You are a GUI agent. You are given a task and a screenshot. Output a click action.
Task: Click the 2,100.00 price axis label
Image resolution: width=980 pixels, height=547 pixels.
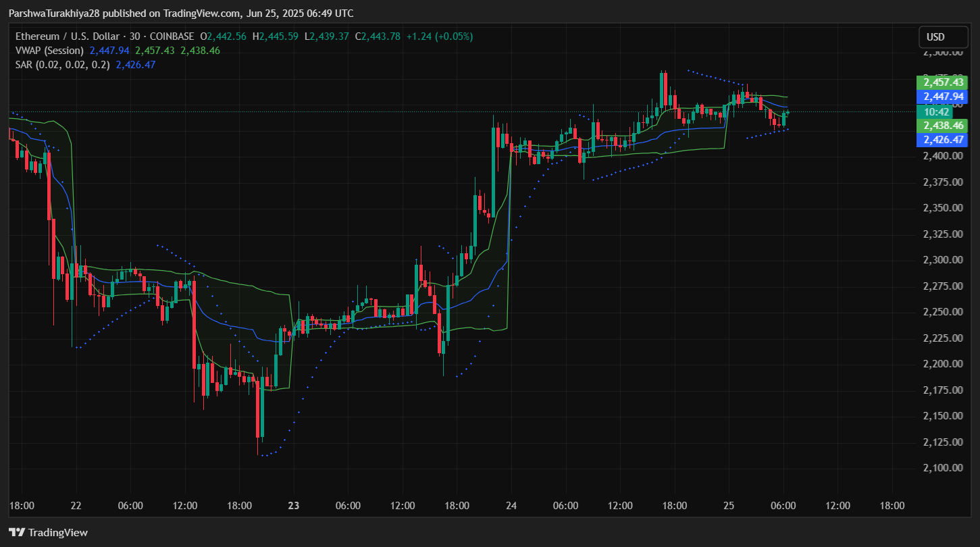click(x=943, y=468)
